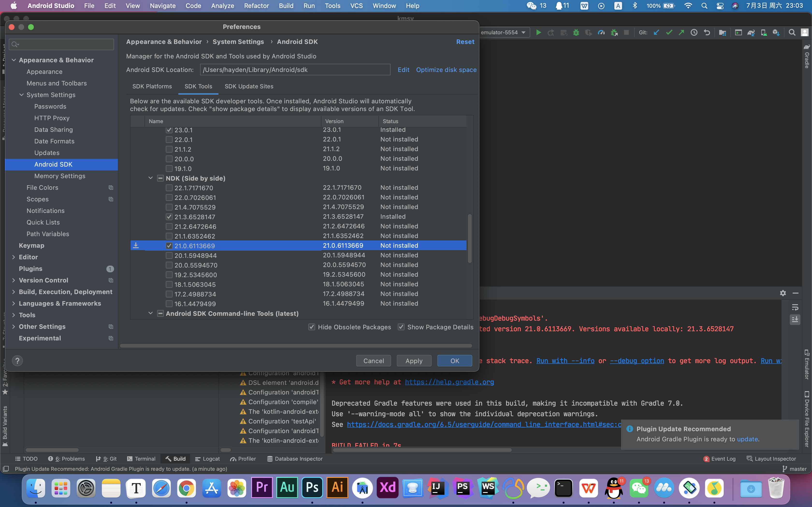Update project via the blue Git arrow icon

point(656,32)
